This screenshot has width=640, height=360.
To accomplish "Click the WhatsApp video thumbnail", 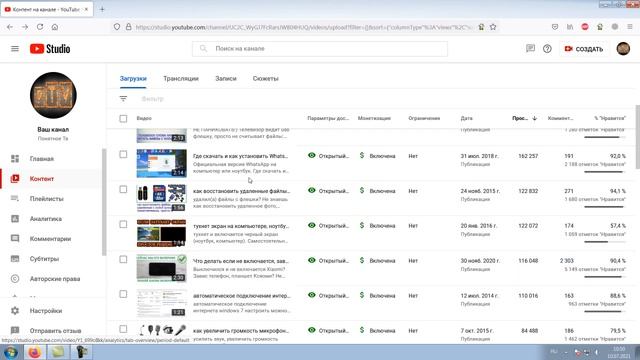I will point(162,163).
